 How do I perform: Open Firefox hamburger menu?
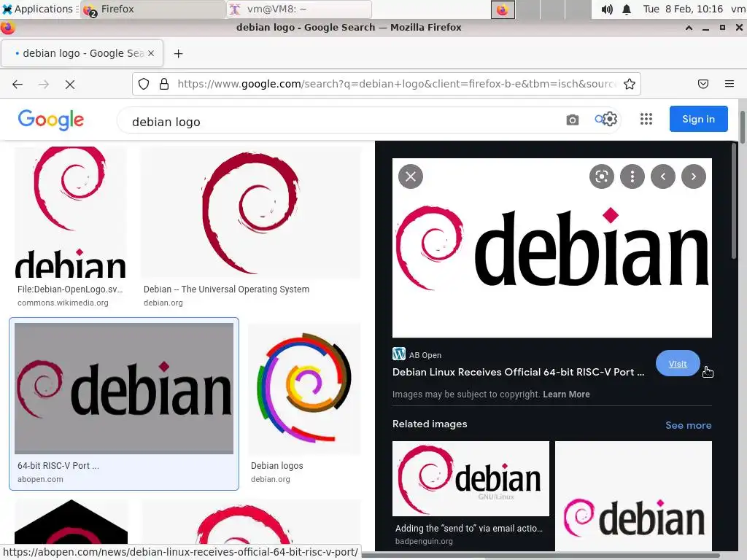point(729,85)
